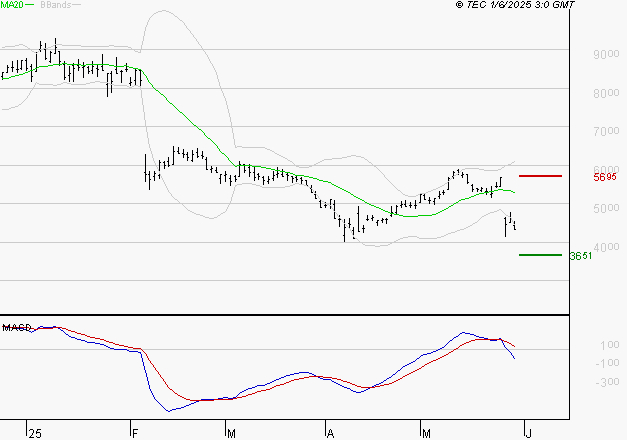Click the J month label on time axis
627x440 pixels.
528,434
